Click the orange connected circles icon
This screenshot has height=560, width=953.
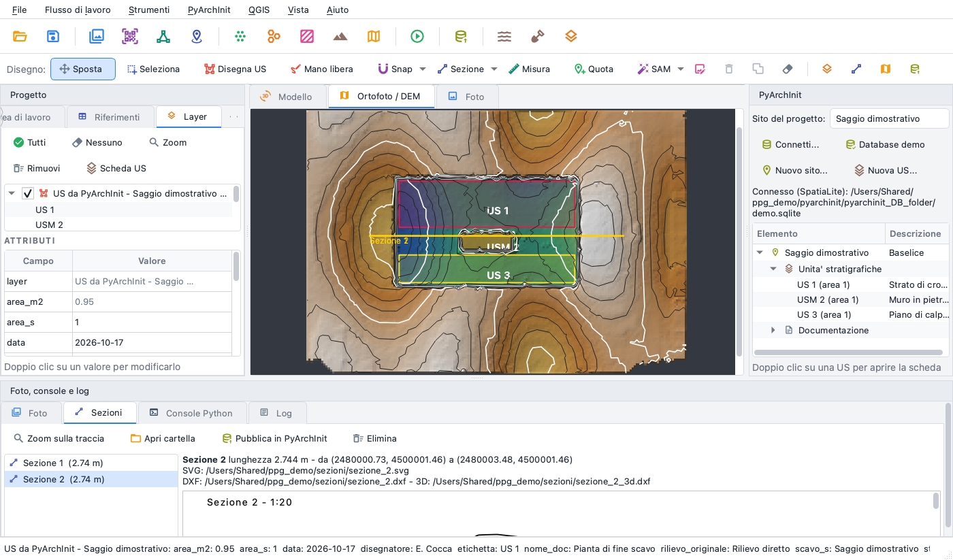(274, 37)
